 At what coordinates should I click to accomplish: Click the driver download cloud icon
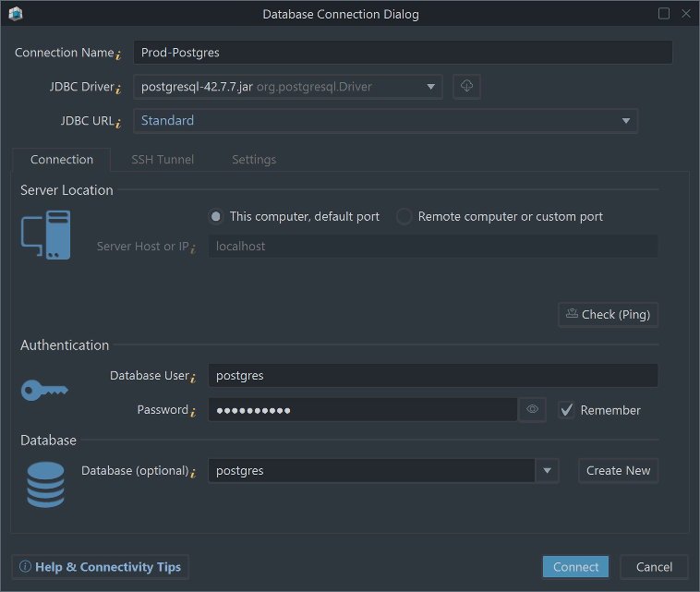click(466, 86)
